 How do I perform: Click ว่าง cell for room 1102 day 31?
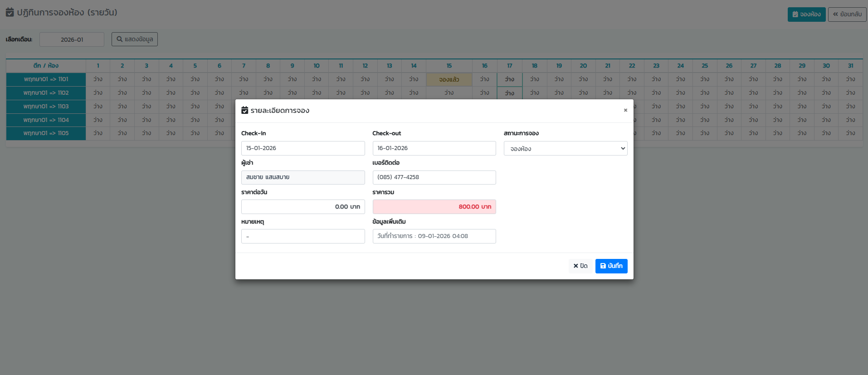(850, 93)
